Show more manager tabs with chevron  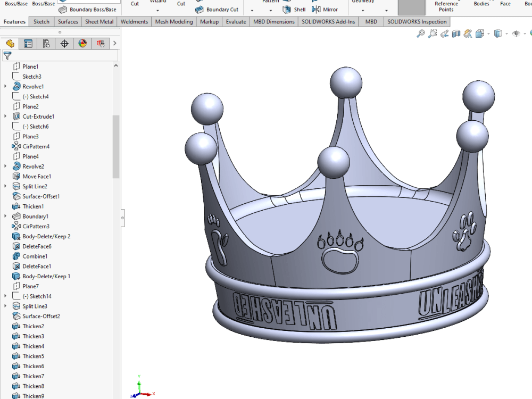tap(115, 44)
